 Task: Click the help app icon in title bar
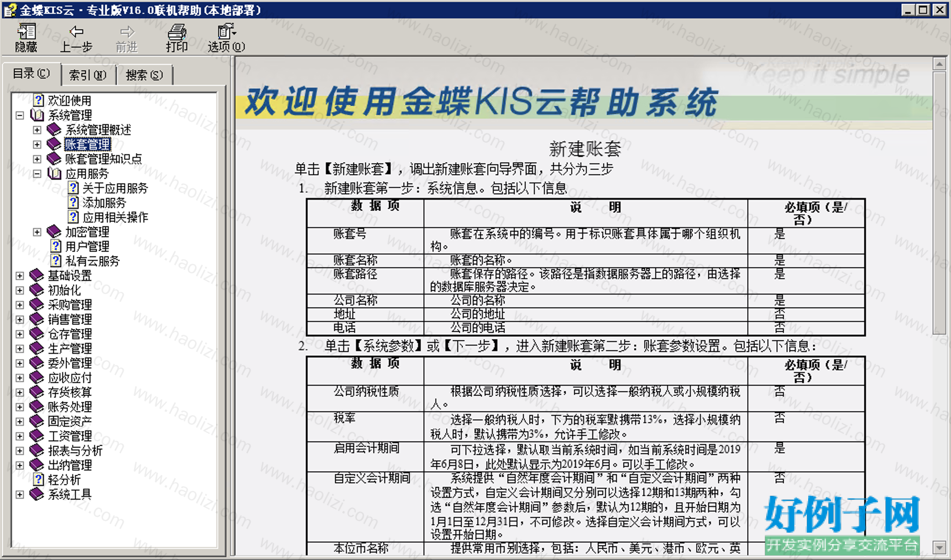[10, 10]
